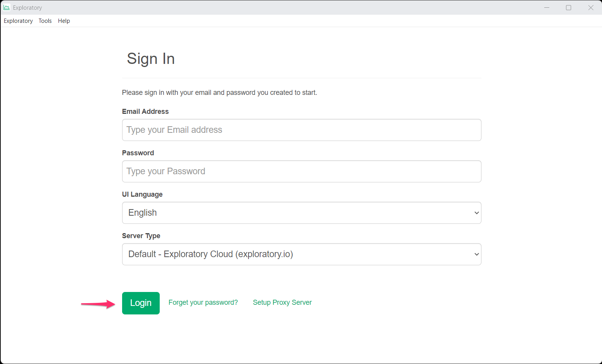Viewport: 602px width, 364px height.
Task: Open the Tools menu
Action: [45, 21]
